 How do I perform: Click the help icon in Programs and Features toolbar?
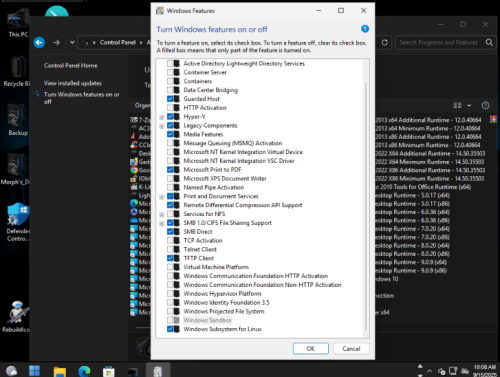485,105
